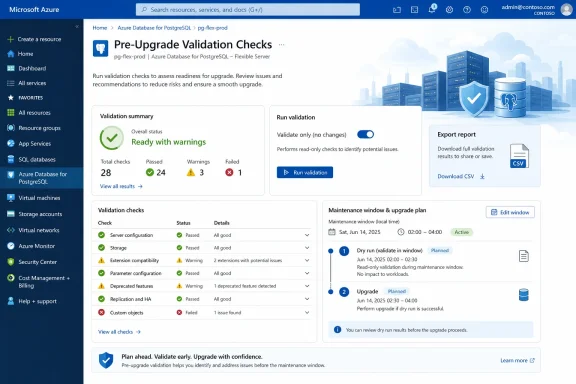Open View all results link

(121, 186)
